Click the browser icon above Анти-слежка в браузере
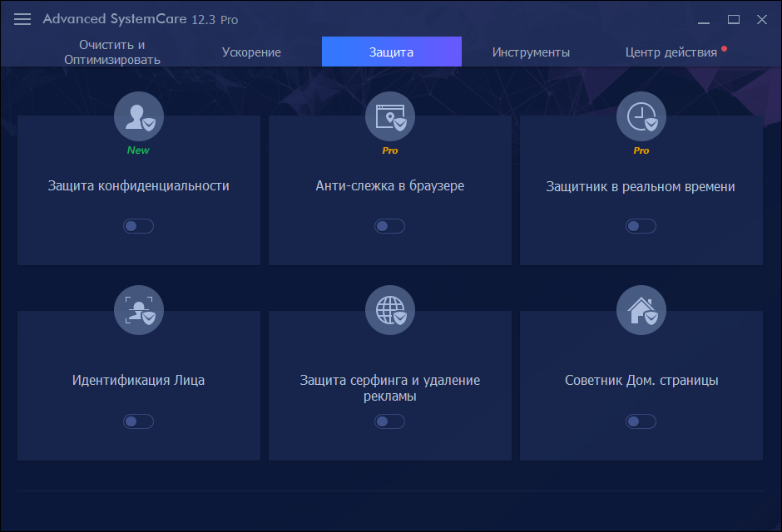This screenshot has width=782, height=532. [389, 116]
